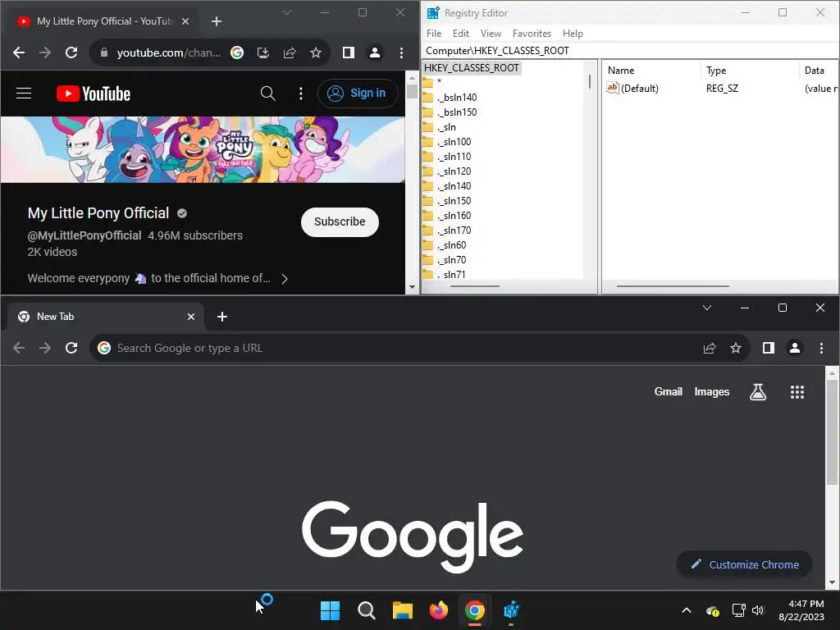Screen dimensions: 840x630
Task: Open Registry Editor Favorites menu
Action: [x=532, y=33]
